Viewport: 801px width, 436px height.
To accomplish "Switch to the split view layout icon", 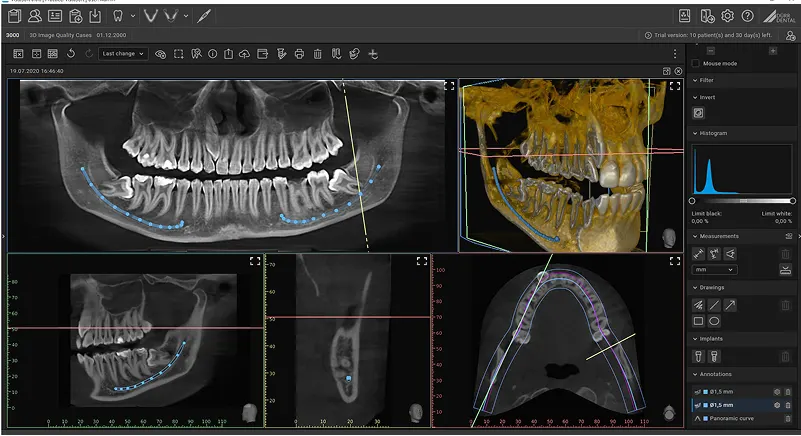I will (x=36, y=54).
